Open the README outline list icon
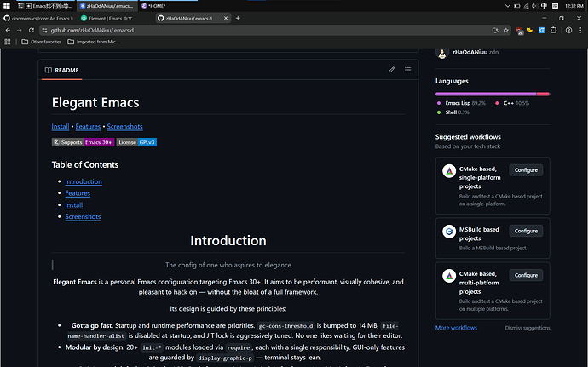This screenshot has height=367, width=588. [x=407, y=70]
